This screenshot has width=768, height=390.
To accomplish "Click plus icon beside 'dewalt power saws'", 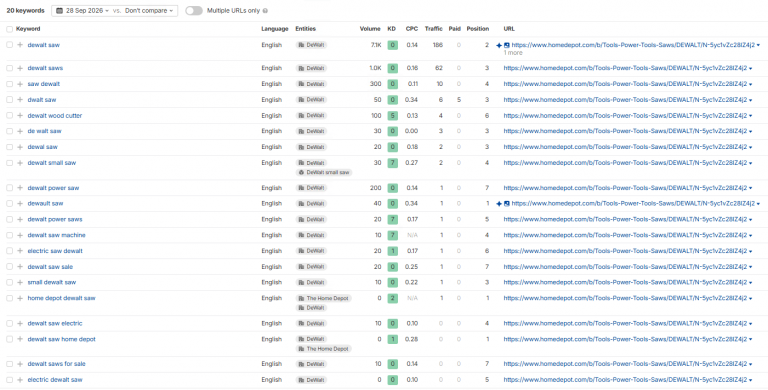I will point(20,219).
